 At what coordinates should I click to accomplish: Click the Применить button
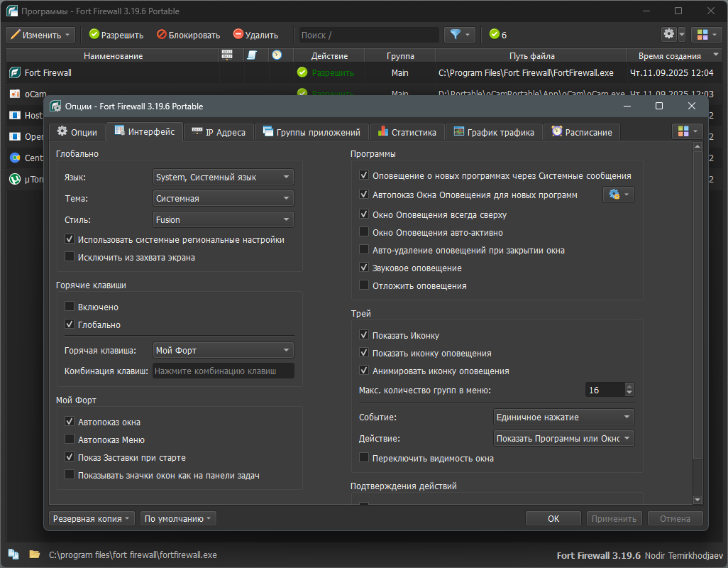pos(614,518)
